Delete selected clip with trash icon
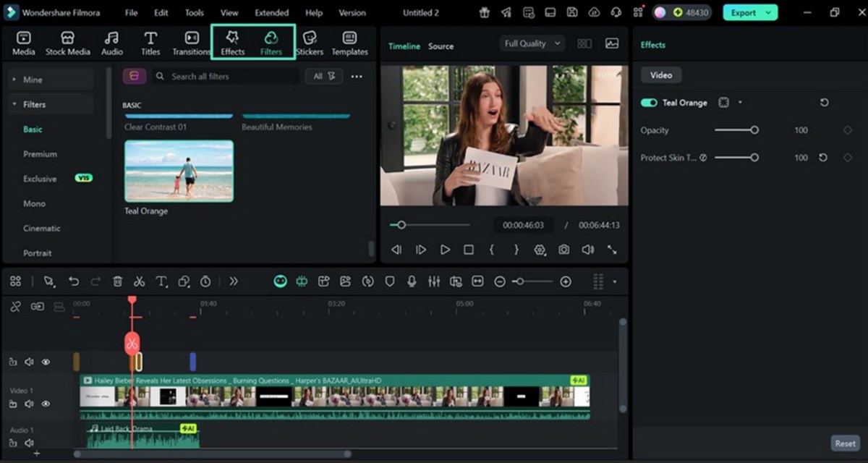This screenshot has width=868, height=463. click(117, 282)
